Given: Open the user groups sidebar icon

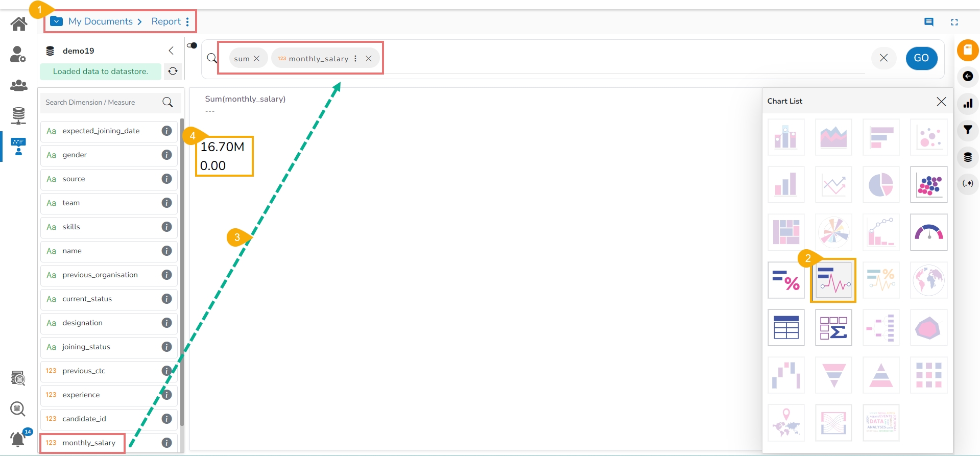Looking at the screenshot, I should (x=19, y=85).
